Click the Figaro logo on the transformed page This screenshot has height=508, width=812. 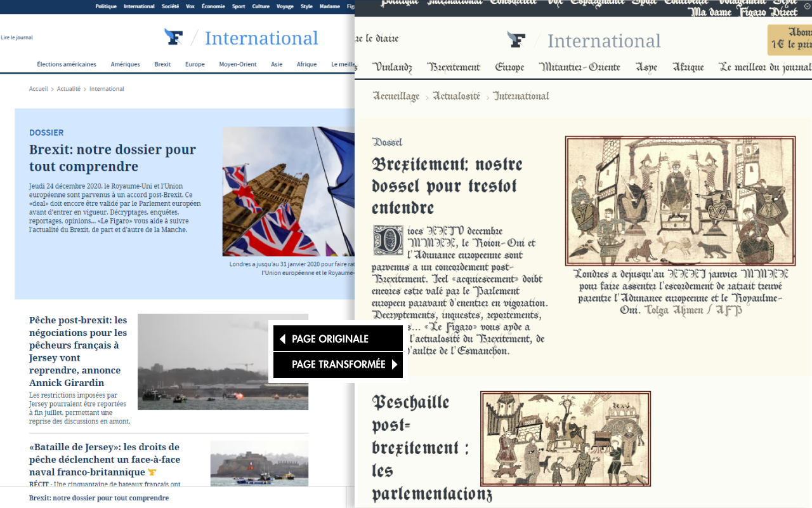(516, 40)
